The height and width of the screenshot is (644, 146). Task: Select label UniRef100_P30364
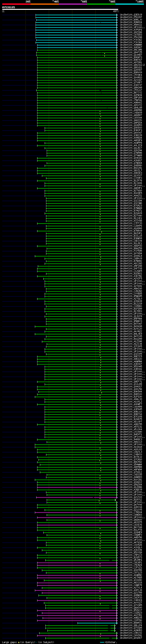131,42
